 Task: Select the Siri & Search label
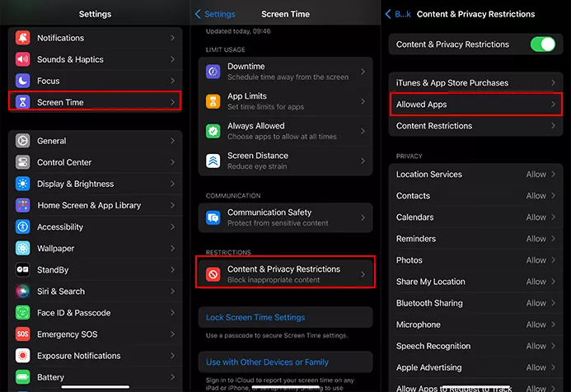pos(61,292)
